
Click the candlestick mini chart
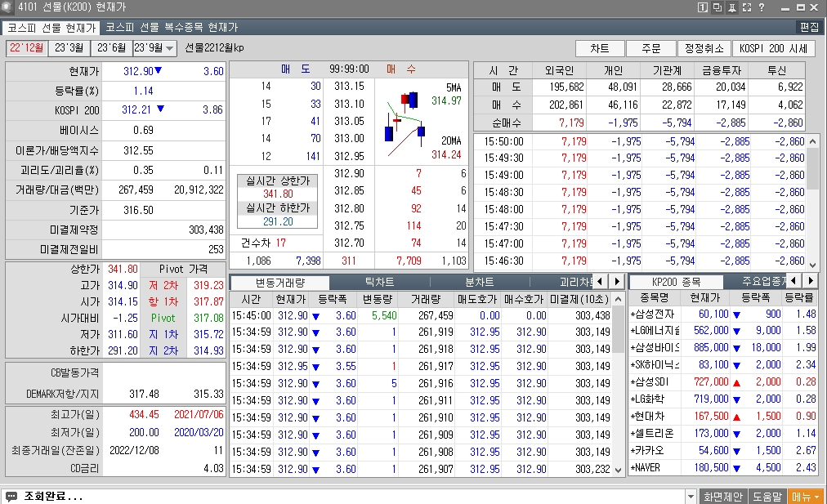click(x=405, y=121)
